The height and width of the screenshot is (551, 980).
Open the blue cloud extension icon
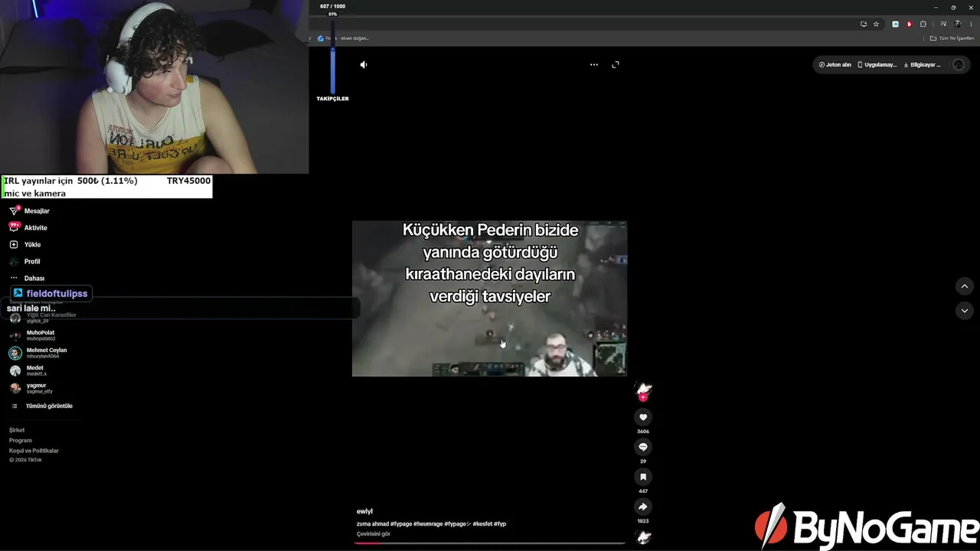point(895,24)
